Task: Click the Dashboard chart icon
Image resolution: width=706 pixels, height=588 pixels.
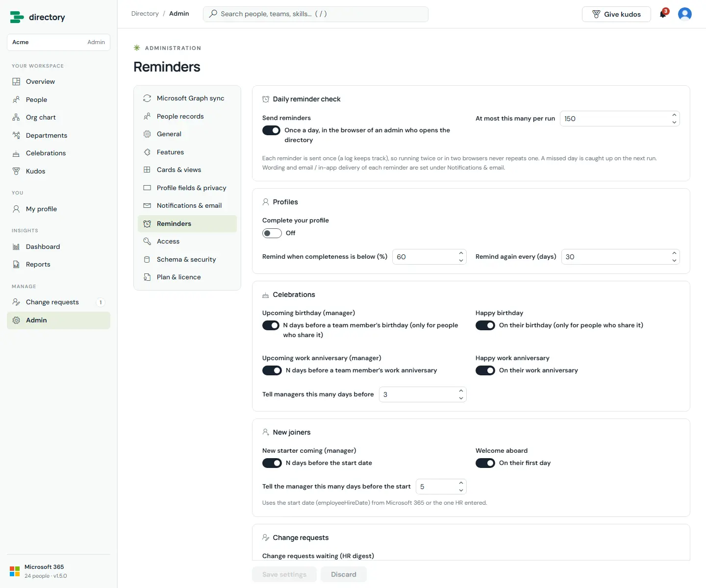Action: pos(16,247)
